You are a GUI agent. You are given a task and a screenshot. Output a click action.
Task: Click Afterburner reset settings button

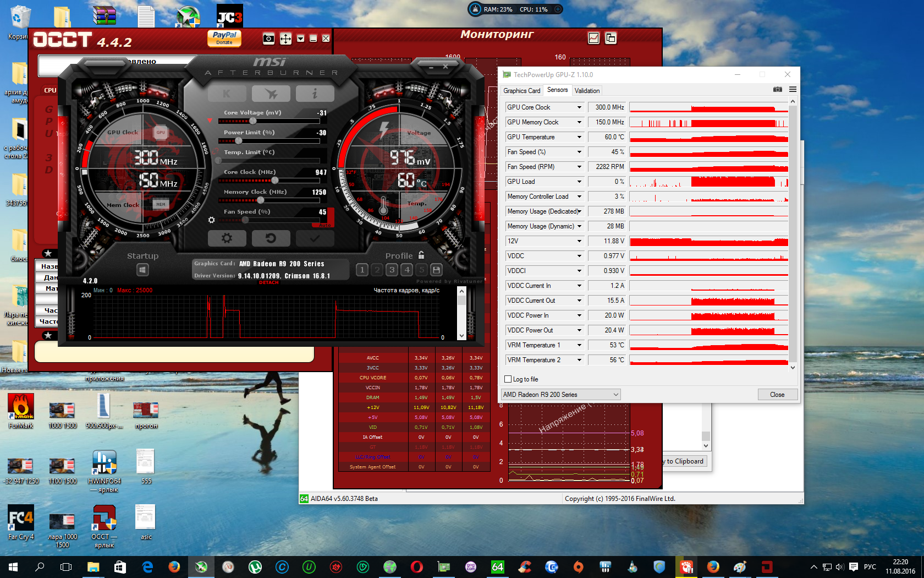(x=271, y=238)
